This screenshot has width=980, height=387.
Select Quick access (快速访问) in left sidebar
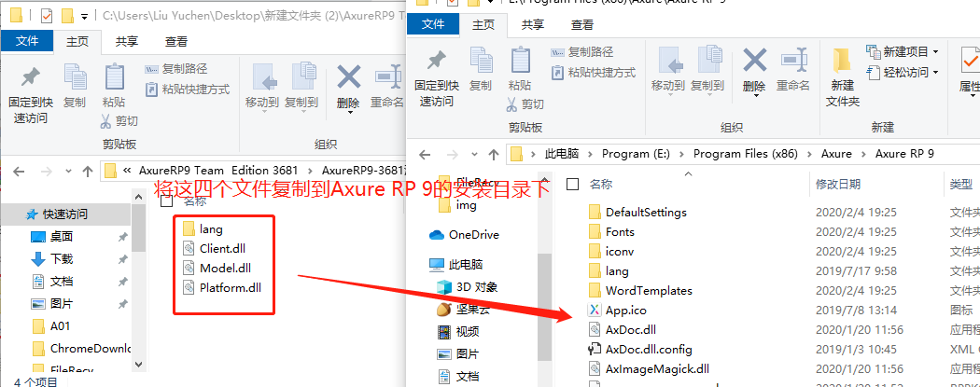point(65,214)
